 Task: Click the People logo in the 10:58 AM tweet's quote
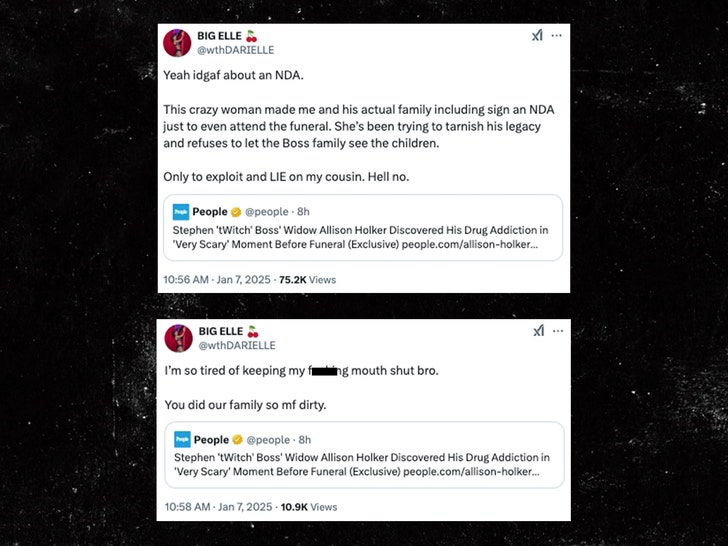coord(181,440)
